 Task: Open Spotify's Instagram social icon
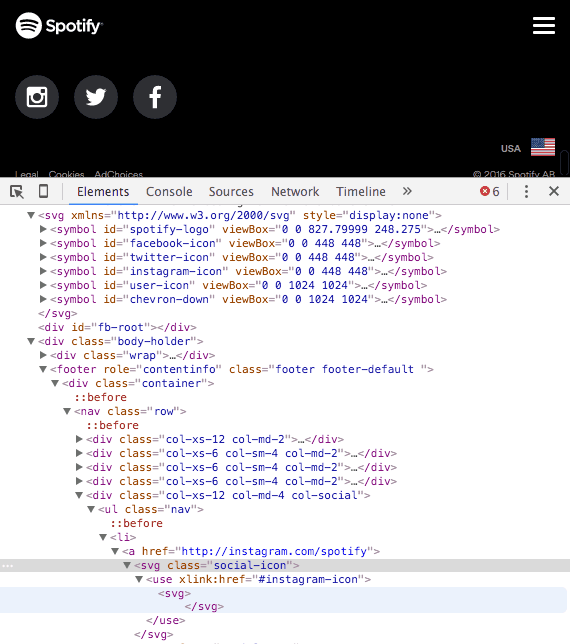pos(37,97)
